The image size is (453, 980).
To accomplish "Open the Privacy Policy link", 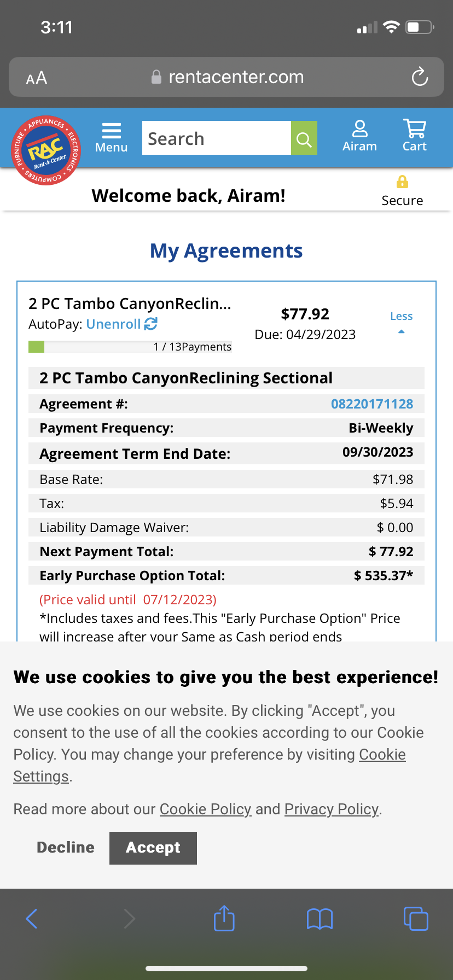I will point(332,809).
